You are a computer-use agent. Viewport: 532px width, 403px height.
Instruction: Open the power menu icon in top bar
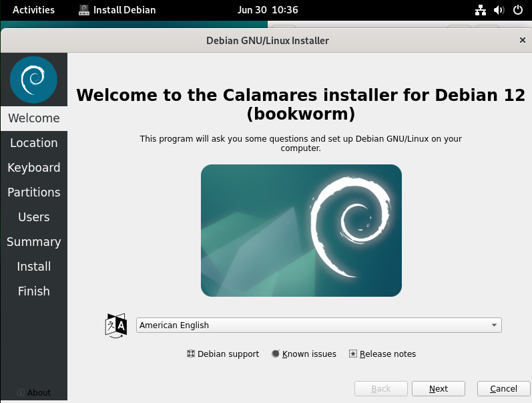(518, 10)
